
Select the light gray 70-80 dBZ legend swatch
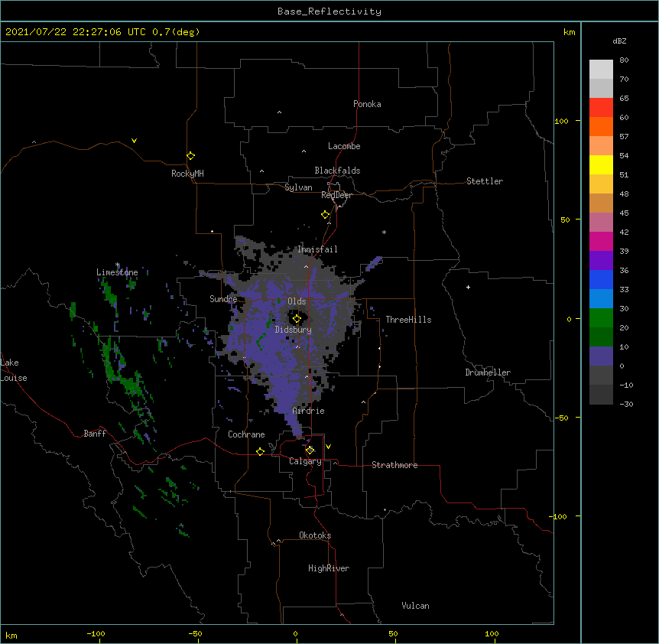(601, 69)
